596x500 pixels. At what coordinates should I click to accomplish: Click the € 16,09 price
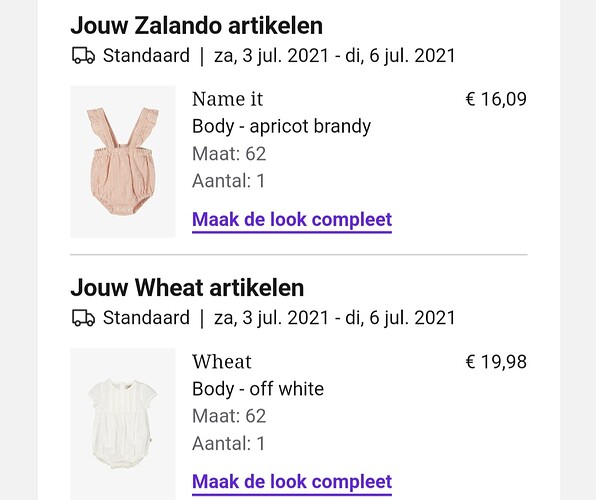[x=496, y=99]
